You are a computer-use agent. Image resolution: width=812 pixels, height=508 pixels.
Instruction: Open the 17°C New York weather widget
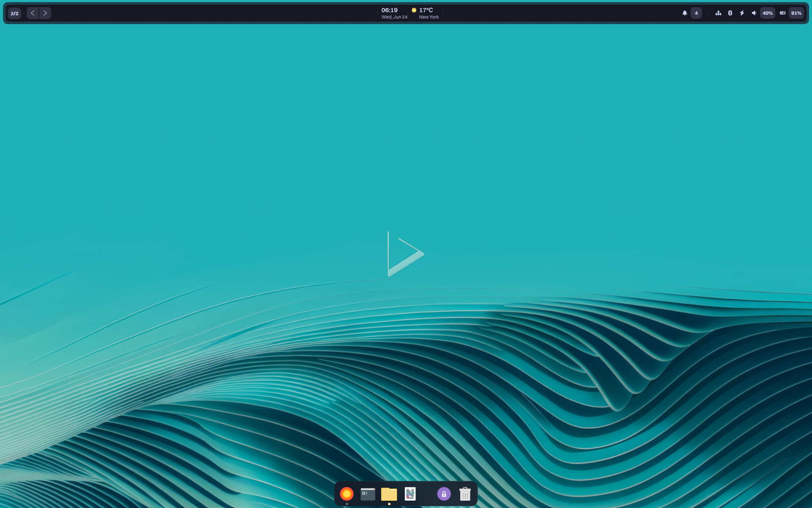point(425,13)
